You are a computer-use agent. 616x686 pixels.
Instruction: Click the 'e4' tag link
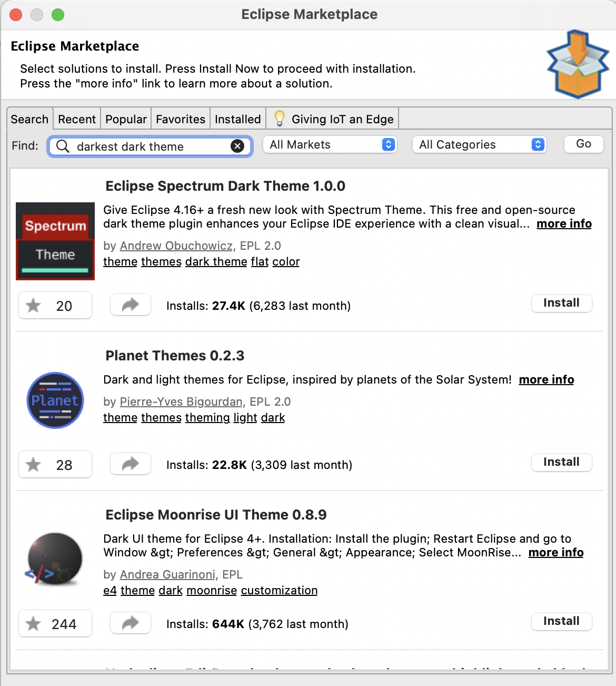pos(110,590)
